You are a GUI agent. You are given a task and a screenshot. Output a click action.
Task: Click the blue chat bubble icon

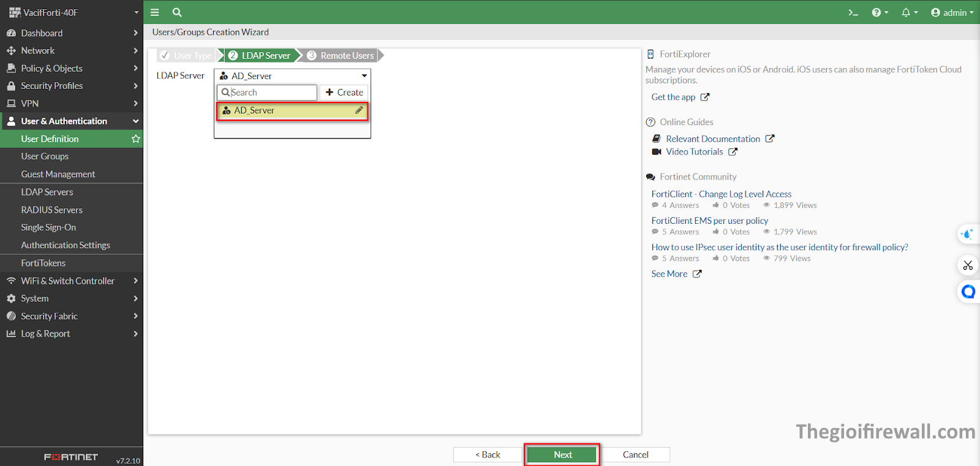(968, 292)
